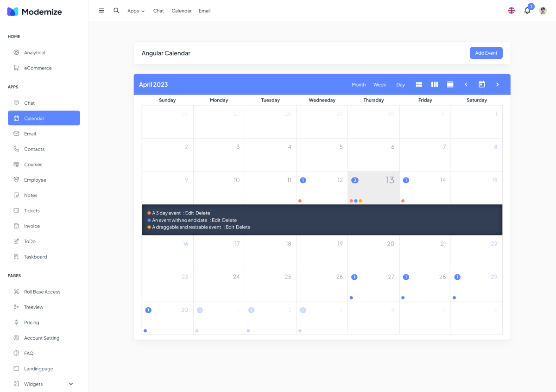Click Edit for A 3 day event
556x392 pixels.
(x=190, y=213)
